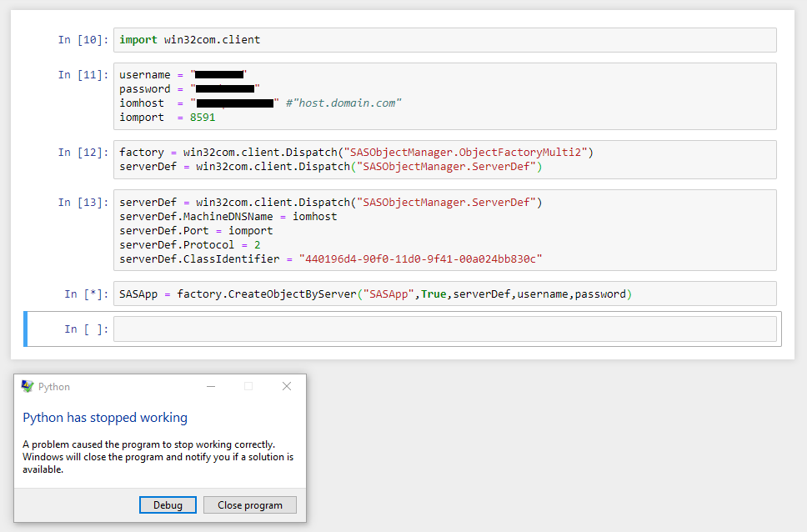
Task: Click the import win32com.client cell
Action: click(x=444, y=40)
